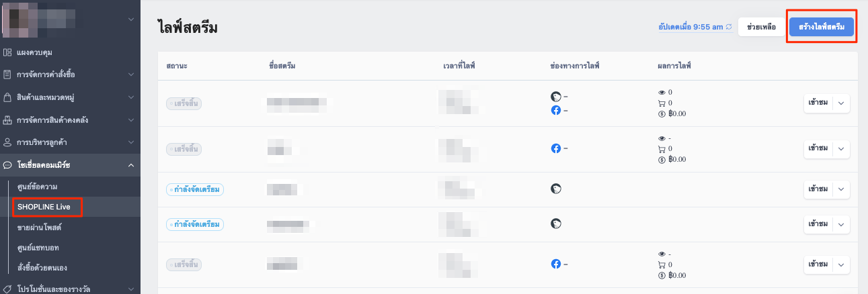This screenshot has height=294, width=868.
Task: Click the inventory management box icon
Action: pos(7,120)
